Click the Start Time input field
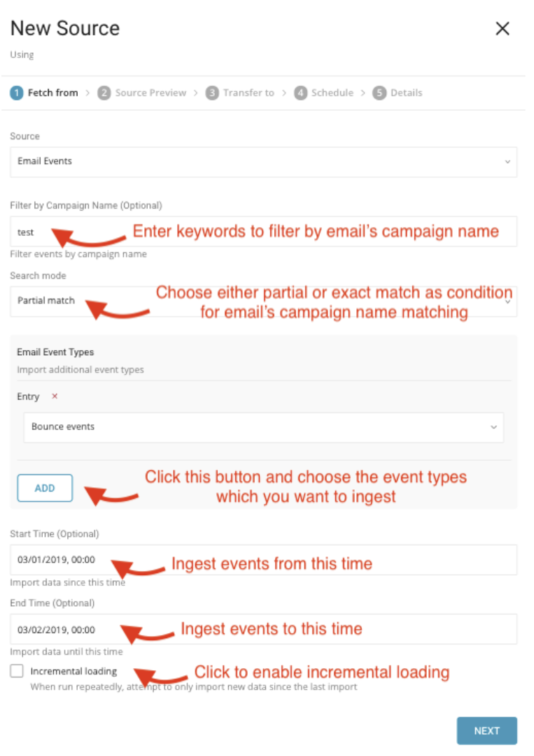The height and width of the screenshot is (756, 534). [263, 560]
